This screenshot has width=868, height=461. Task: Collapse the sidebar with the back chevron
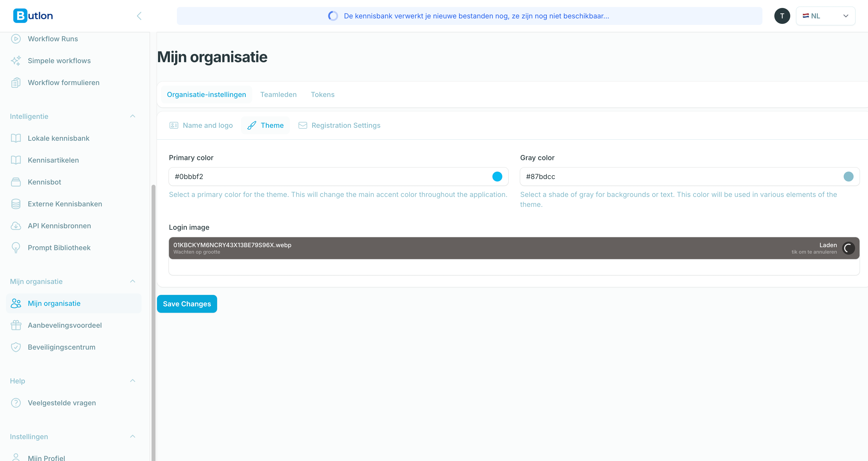pos(139,15)
